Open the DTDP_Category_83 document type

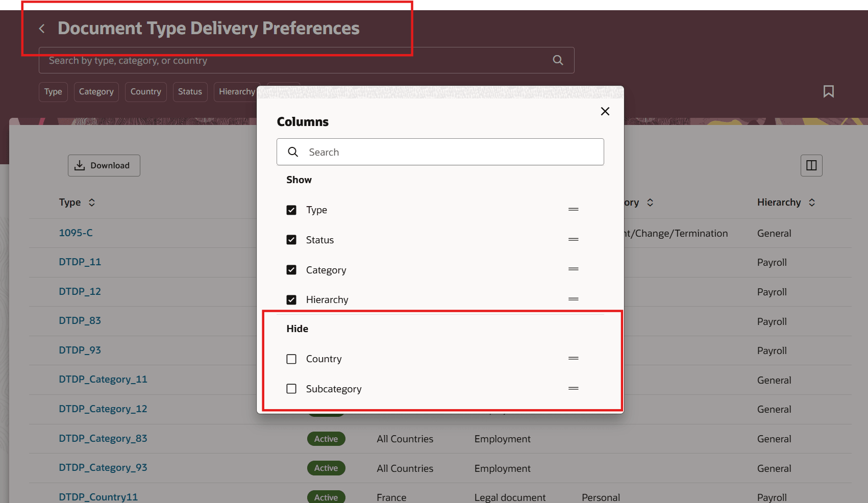click(103, 439)
